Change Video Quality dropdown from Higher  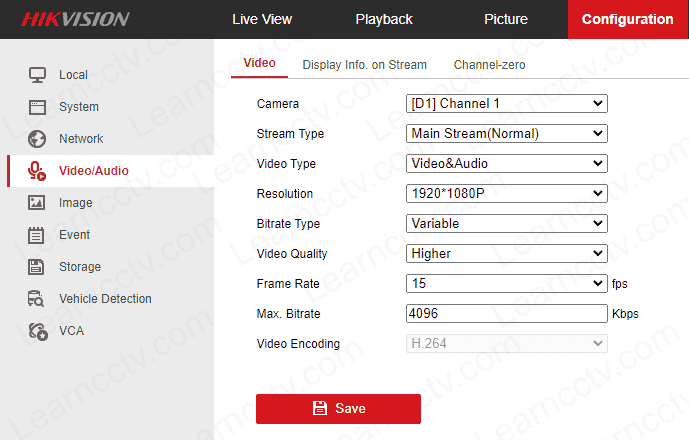(x=506, y=254)
